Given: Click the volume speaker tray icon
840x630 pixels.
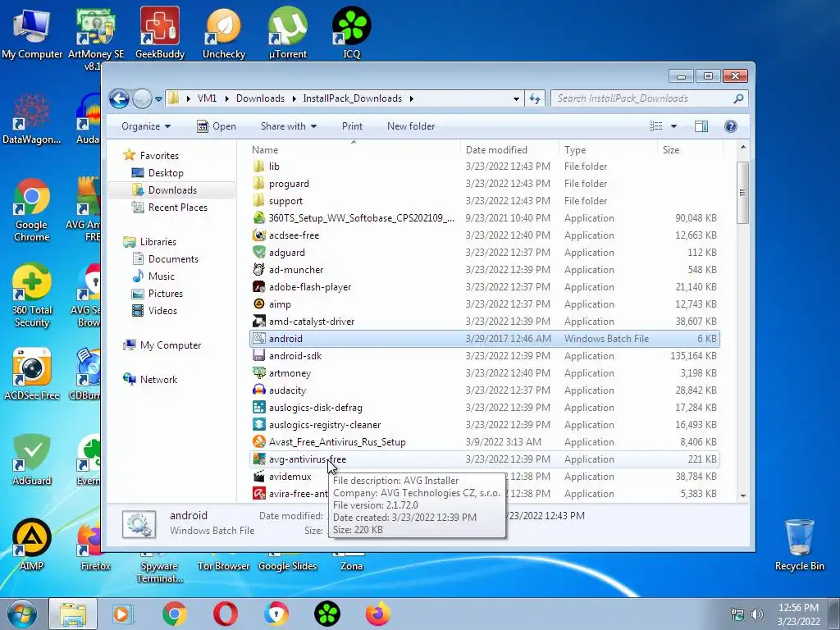Looking at the screenshot, I should [x=757, y=614].
